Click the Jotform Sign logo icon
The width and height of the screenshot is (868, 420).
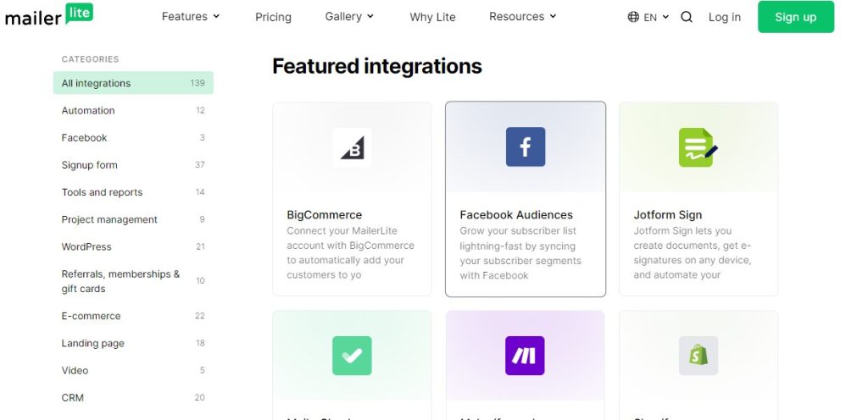(698, 147)
